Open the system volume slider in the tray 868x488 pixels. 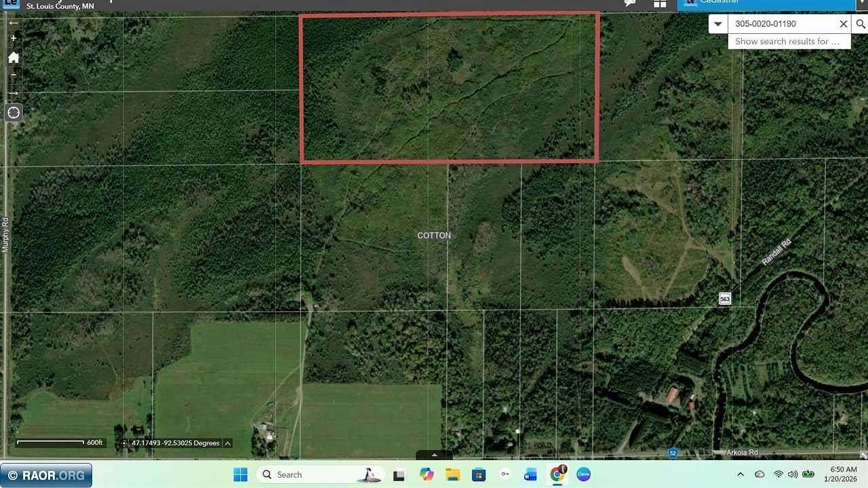[792, 474]
